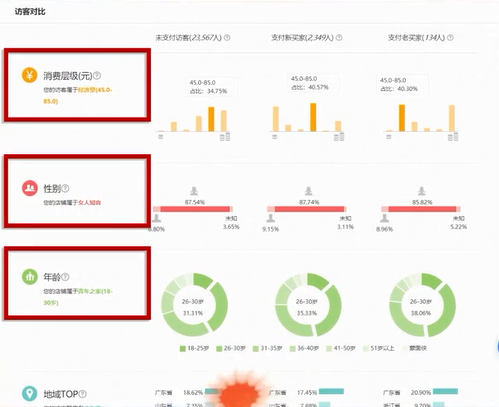Image resolution: width=499 pixels, height=407 pixels.
Task: Click female icon above 85.82%
Action: coord(422,191)
